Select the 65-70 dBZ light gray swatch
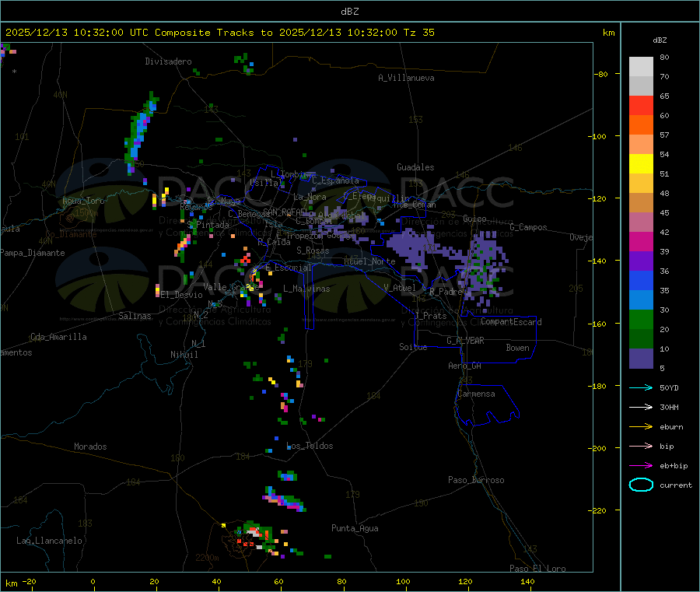Screen dimensions: 700x592 641,86
